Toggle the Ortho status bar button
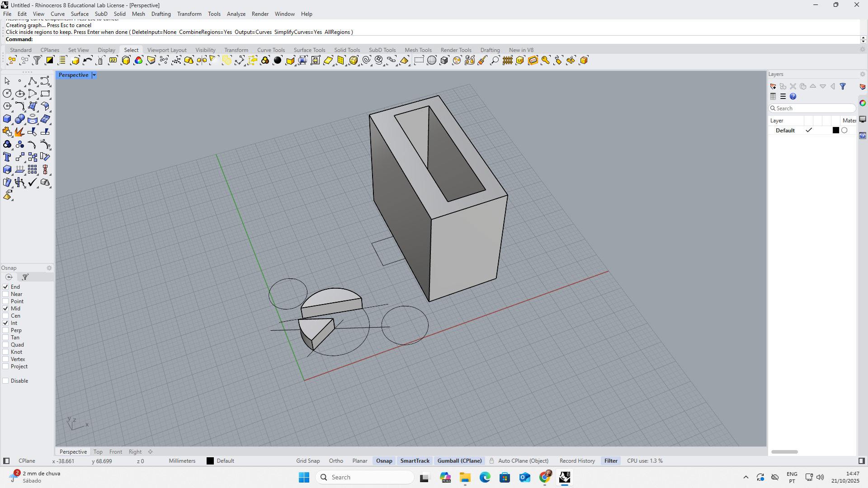This screenshot has height=488, width=868. click(336, 461)
